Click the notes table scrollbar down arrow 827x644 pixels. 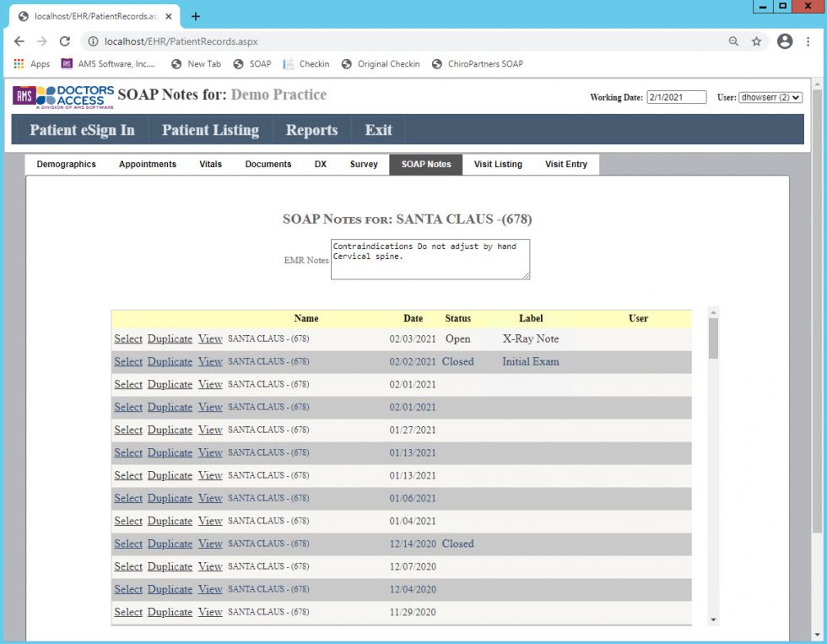pyautogui.click(x=713, y=620)
